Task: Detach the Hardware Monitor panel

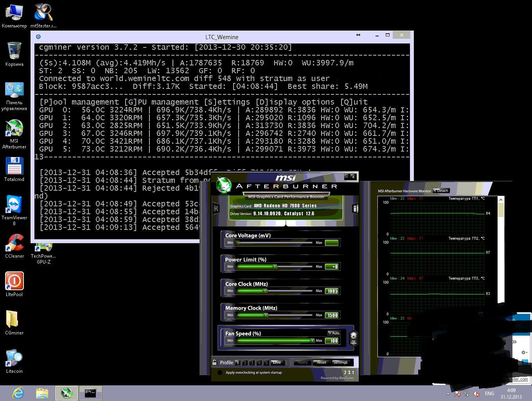Action: 441,191
